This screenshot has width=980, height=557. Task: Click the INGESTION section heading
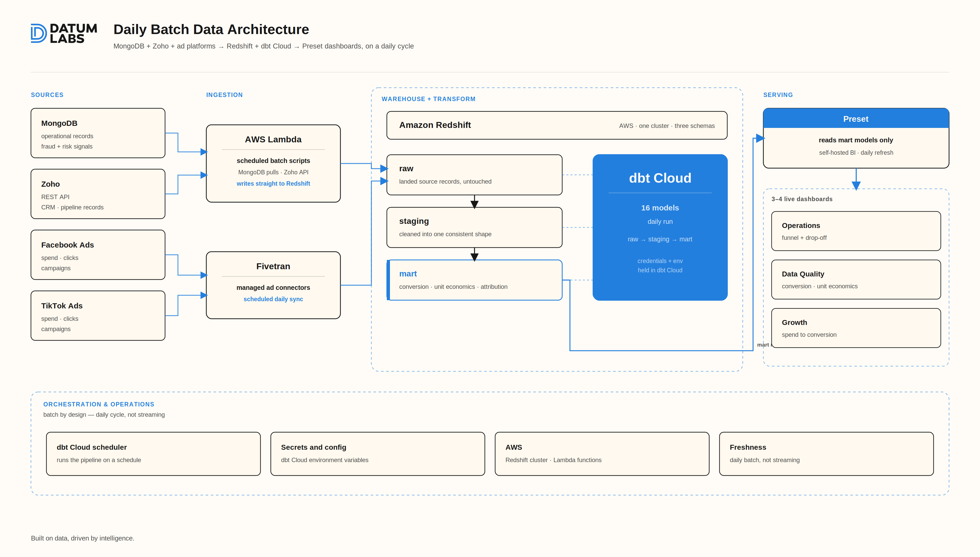pyautogui.click(x=225, y=95)
